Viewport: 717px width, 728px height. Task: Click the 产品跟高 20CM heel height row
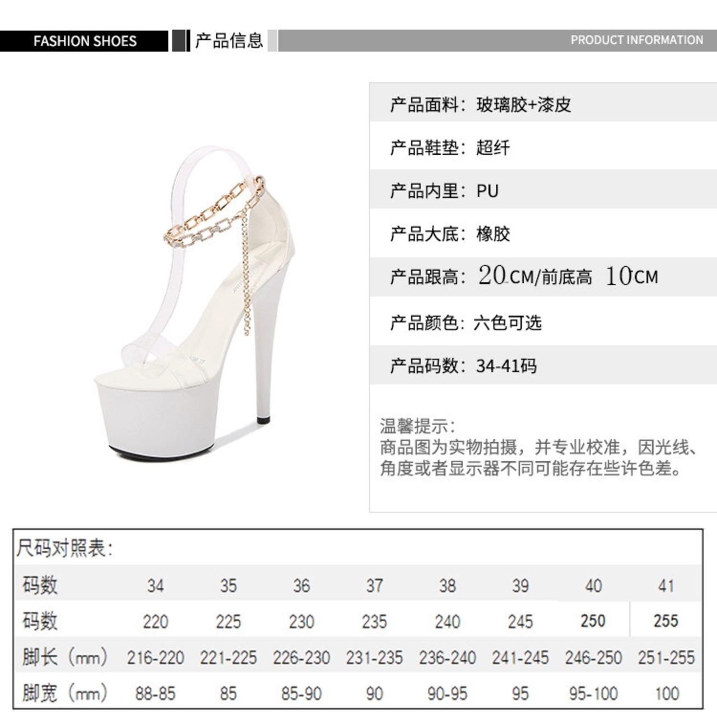543,276
